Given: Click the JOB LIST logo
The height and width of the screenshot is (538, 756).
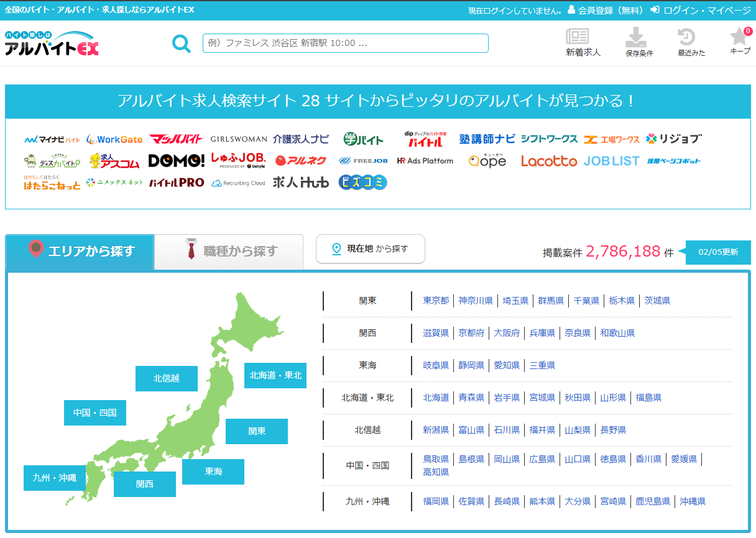Looking at the screenshot, I should (611, 161).
